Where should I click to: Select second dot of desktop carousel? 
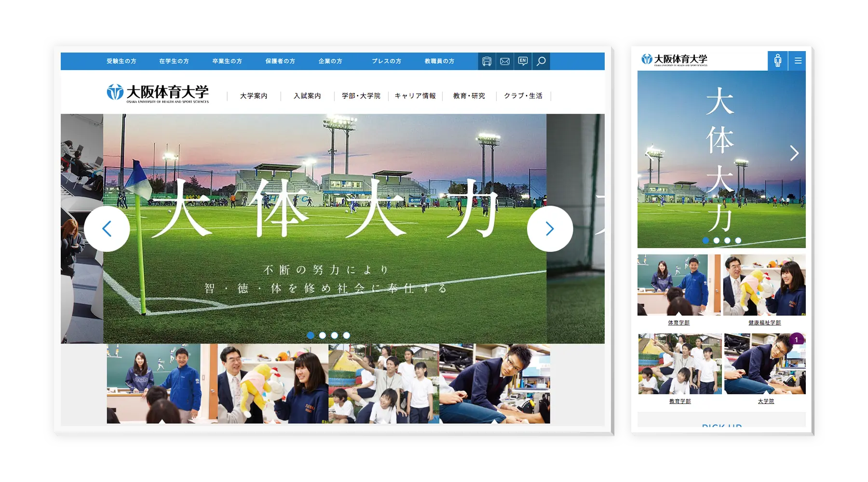point(323,335)
